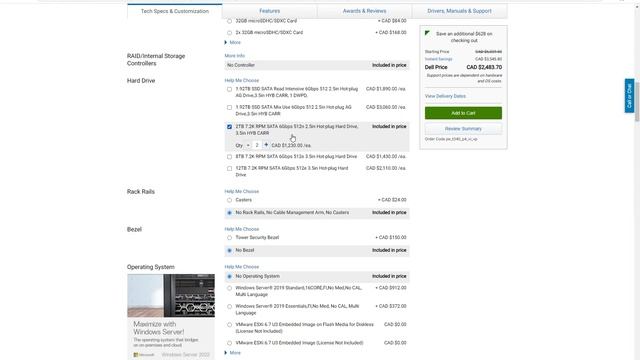Select No Operating System option
640x360 pixels.
229,276
